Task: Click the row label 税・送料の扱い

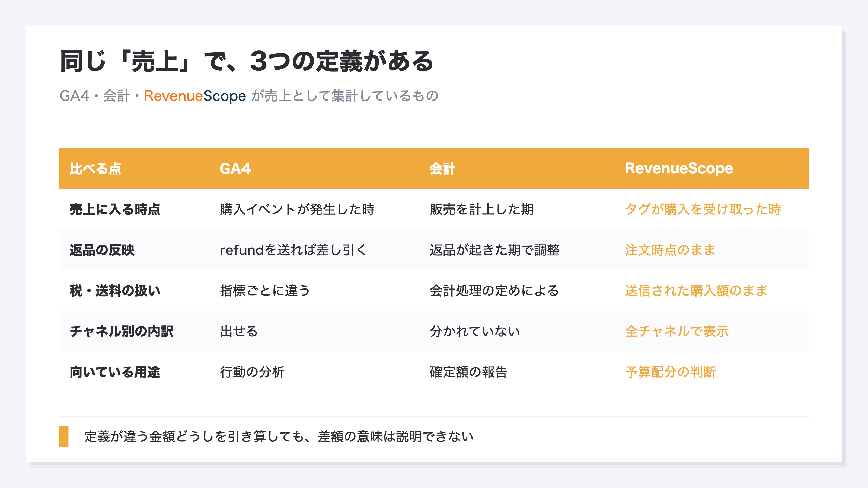Action: tap(115, 291)
